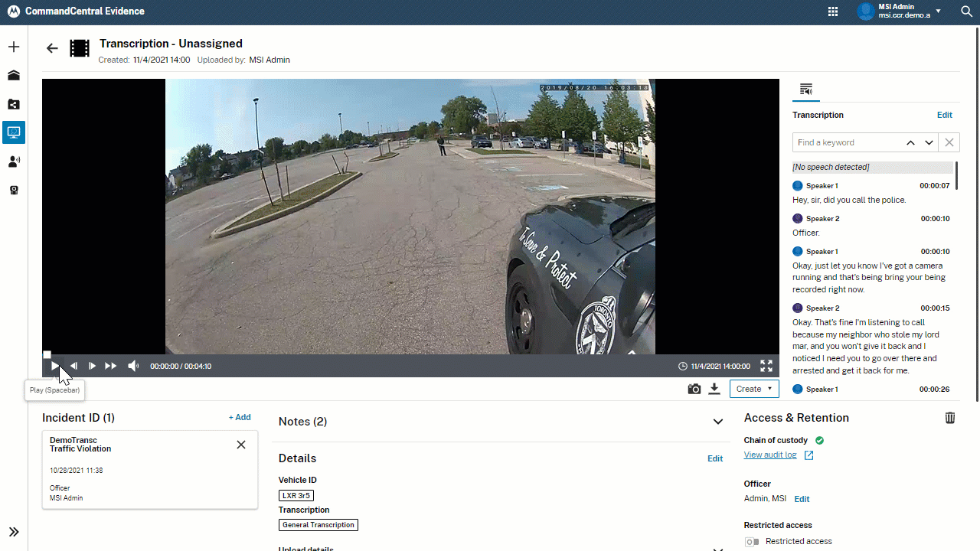Open the apps grid launcher

coord(833,11)
